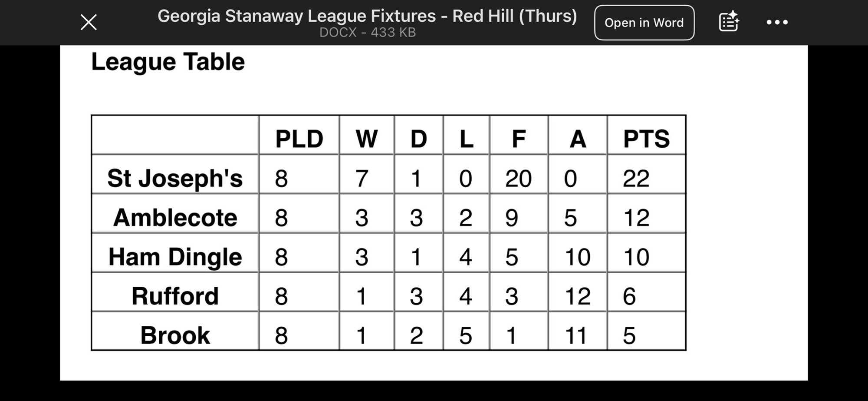
Task: Click the F column header cell
Action: click(519, 139)
